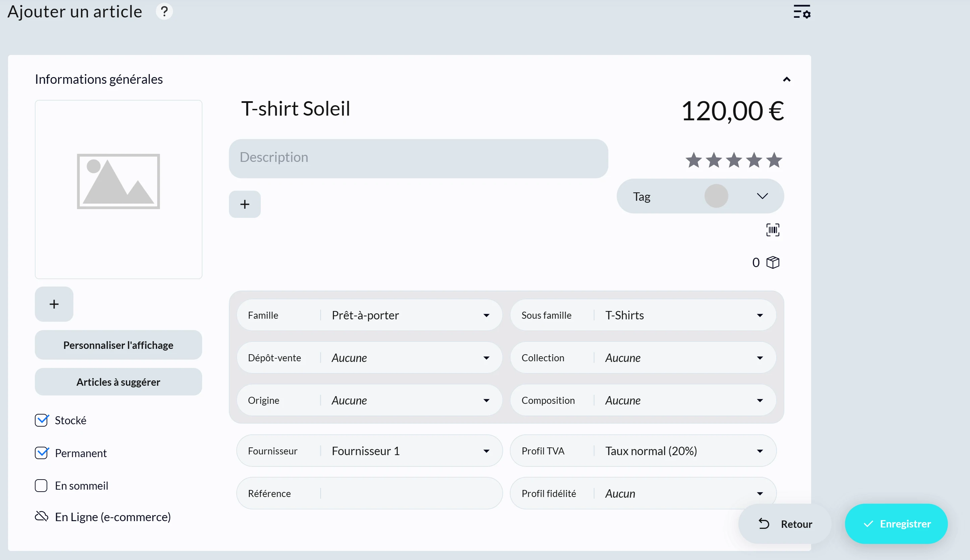Click the article image placeholder
970x560 pixels.
(118, 189)
